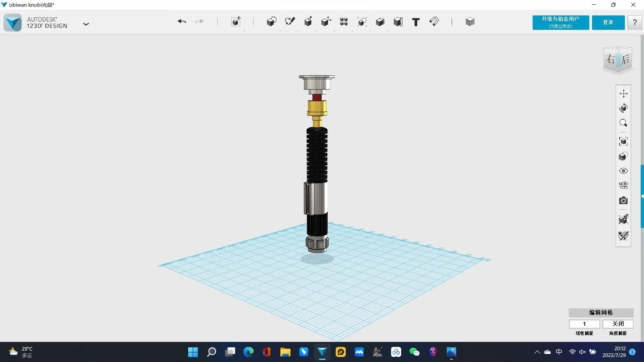644x362 pixels.
Task: Select the Orbit navigation tool
Action: click(x=624, y=108)
